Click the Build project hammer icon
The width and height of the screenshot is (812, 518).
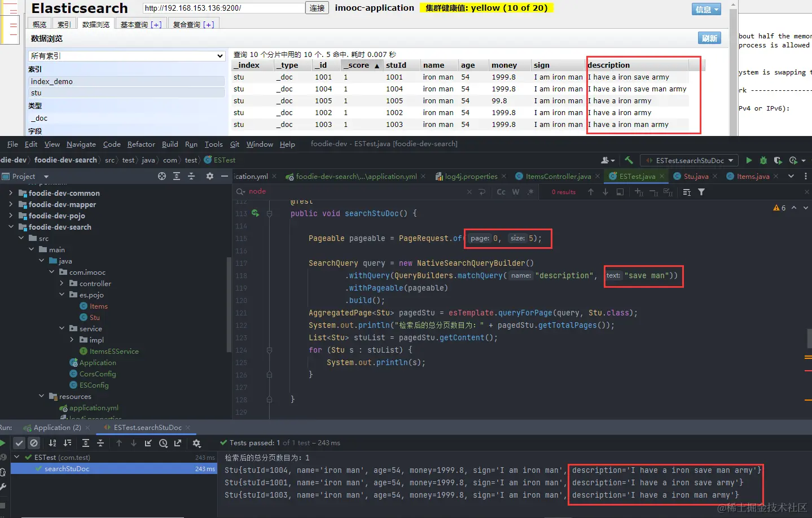(x=629, y=160)
